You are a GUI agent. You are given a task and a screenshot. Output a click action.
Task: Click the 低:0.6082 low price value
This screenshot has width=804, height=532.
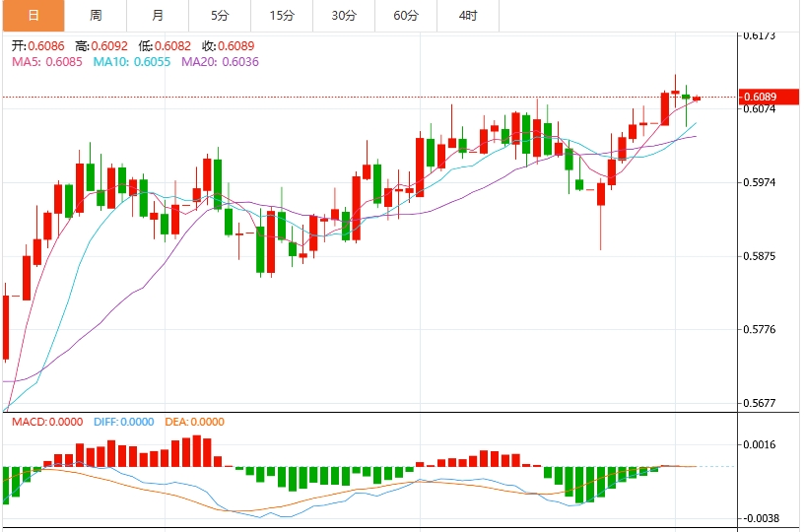pyautogui.click(x=165, y=46)
